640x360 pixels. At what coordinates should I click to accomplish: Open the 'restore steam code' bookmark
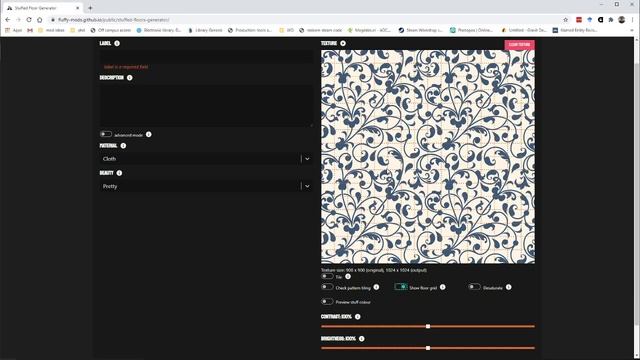pos(321,30)
